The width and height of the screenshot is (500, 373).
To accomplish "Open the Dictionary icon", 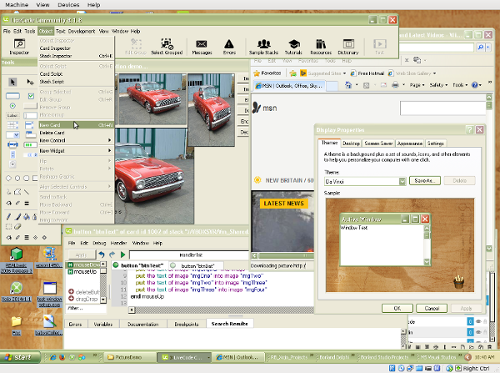I will 348,46.
